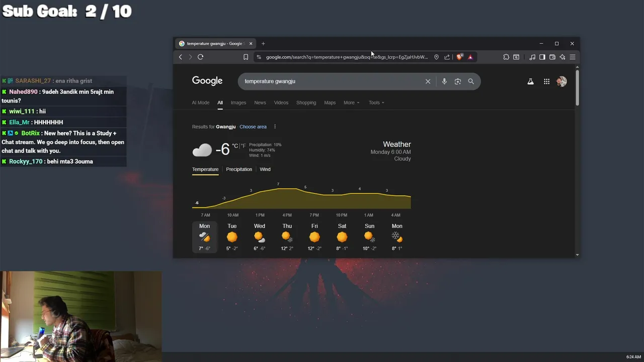Viewport: 644px width, 362px height.
Task: Switch to AI Mode tab
Action: pos(200,103)
